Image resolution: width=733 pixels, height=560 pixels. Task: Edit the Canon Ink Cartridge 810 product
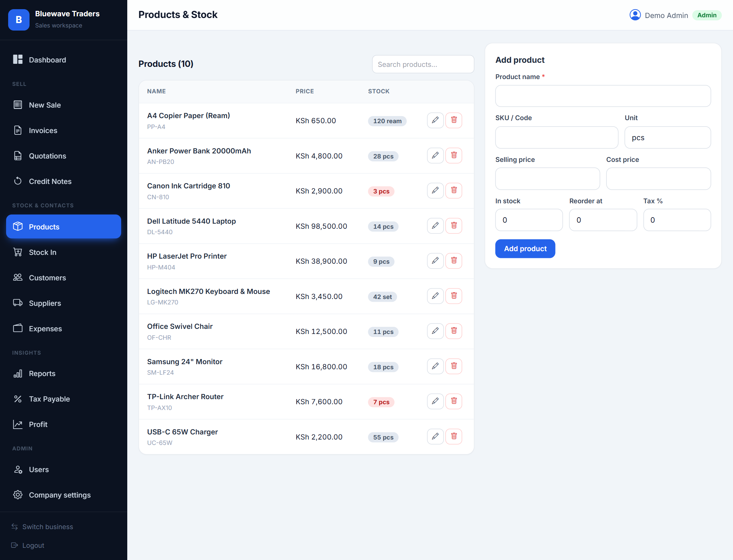435,190
